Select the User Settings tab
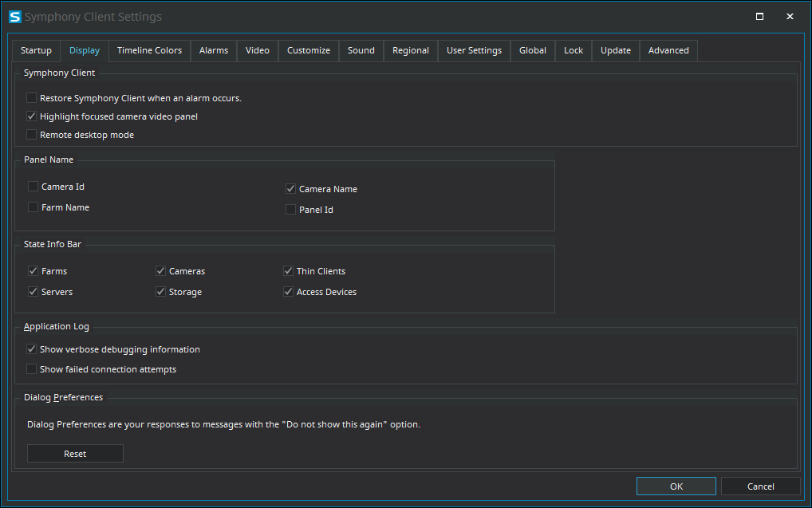 pos(474,50)
